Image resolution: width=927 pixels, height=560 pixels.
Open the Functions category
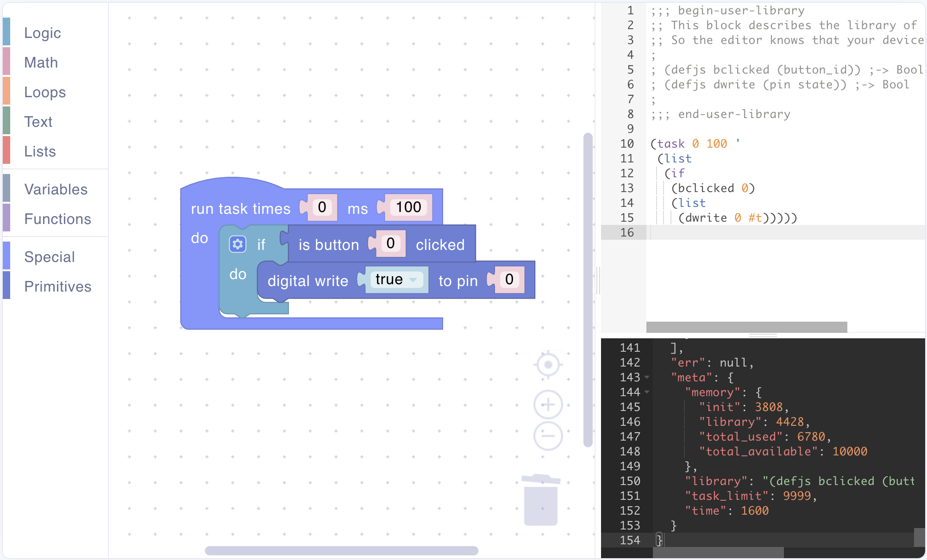click(x=57, y=219)
